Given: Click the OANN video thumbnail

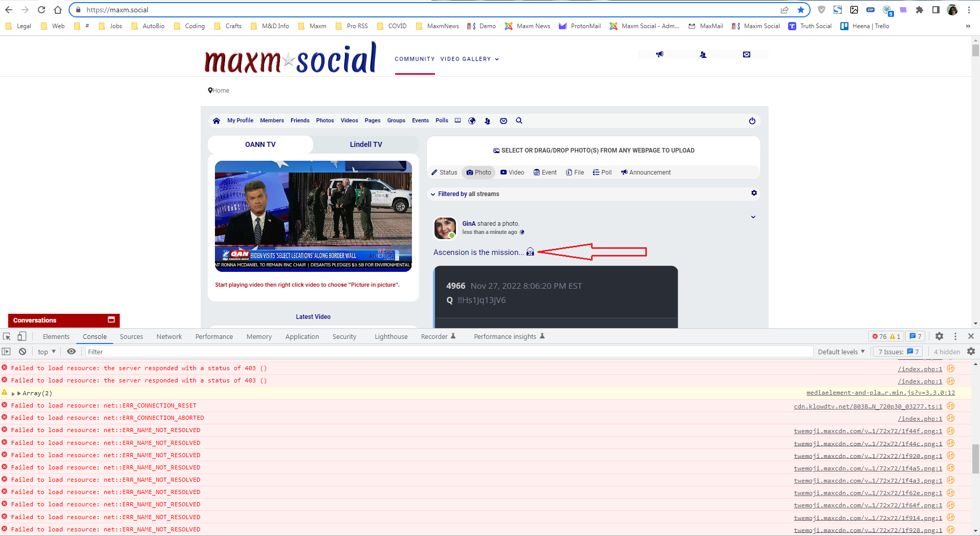Looking at the screenshot, I should click(x=313, y=216).
